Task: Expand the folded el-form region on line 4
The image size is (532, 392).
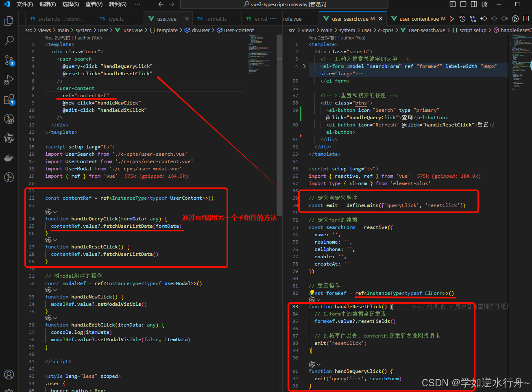Action: [x=304, y=66]
